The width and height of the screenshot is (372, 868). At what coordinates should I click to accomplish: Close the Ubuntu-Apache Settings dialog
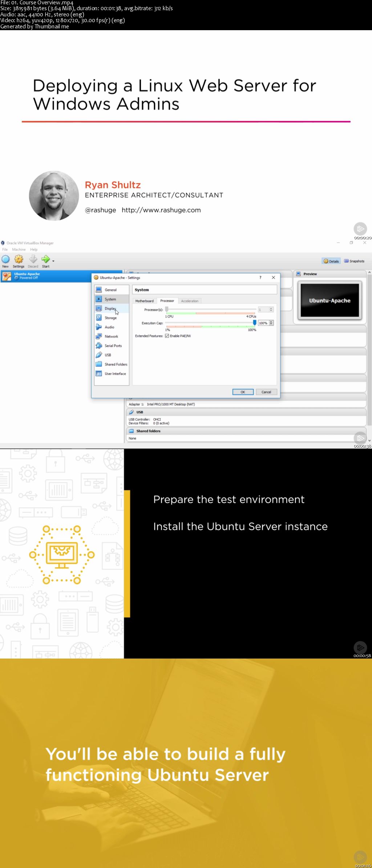click(x=274, y=277)
